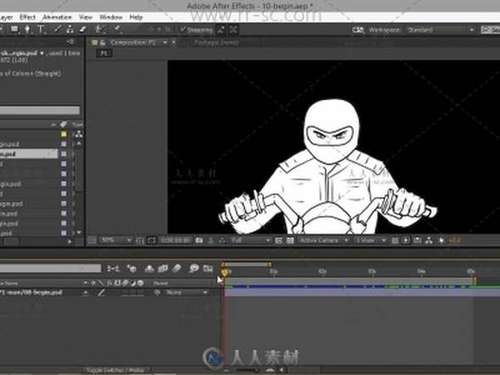Select the Type tool
This screenshot has width=500, height=375.
(x=41, y=29)
